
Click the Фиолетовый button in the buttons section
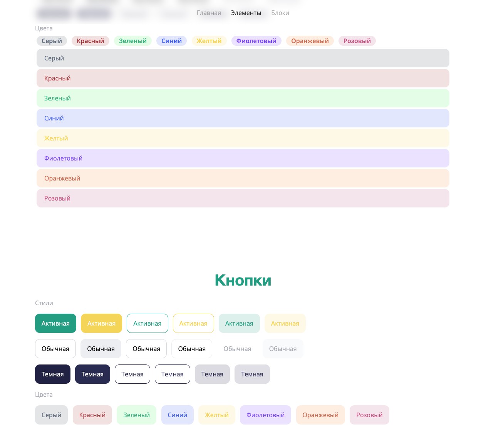[x=266, y=415]
